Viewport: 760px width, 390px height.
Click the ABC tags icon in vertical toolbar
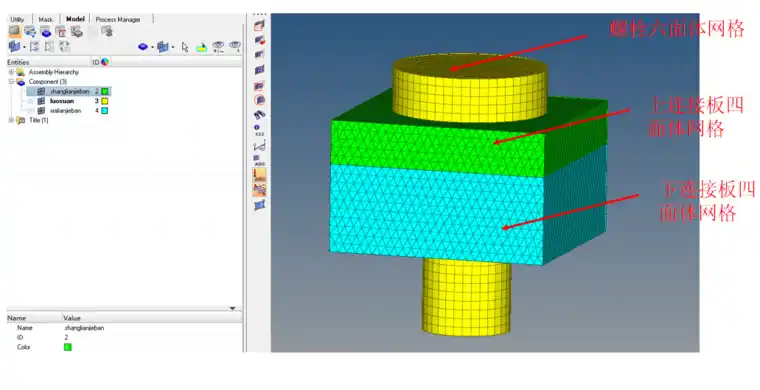[x=259, y=160]
